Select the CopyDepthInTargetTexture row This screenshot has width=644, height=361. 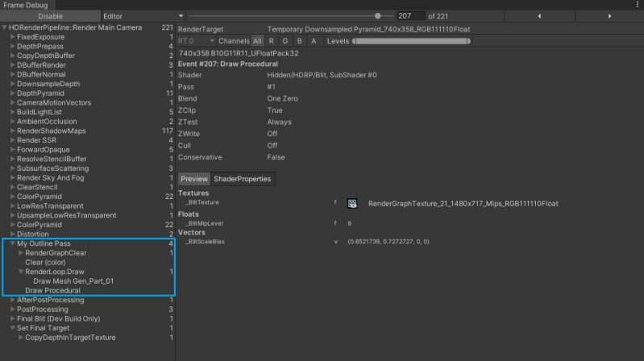pyautogui.click(x=88, y=338)
